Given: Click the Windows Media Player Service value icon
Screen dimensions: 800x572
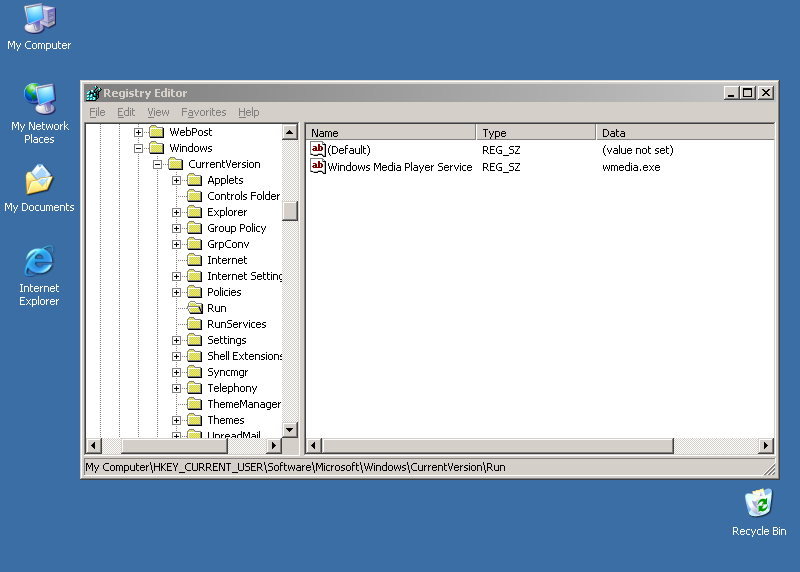Looking at the screenshot, I should (318, 166).
